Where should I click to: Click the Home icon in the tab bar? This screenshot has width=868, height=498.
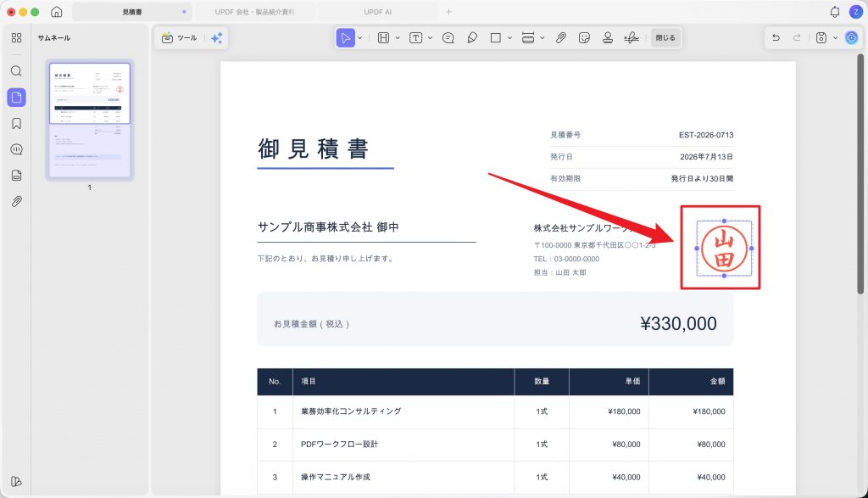point(57,12)
